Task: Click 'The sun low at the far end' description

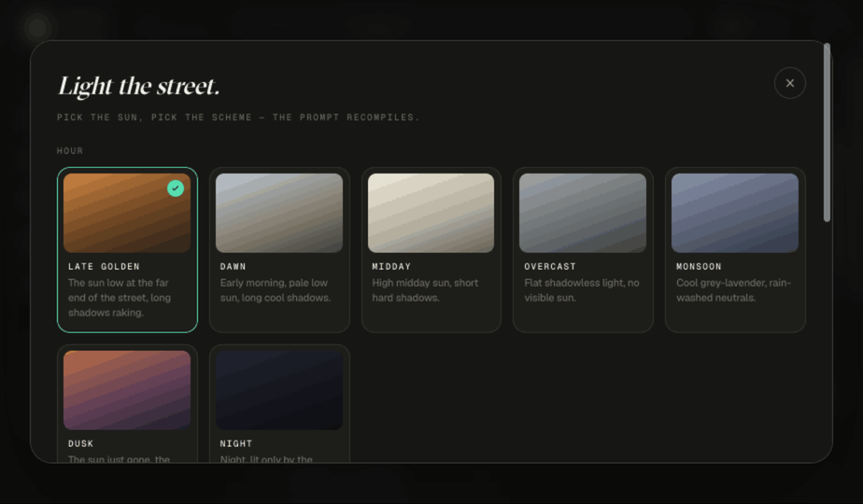Action: [x=120, y=298]
